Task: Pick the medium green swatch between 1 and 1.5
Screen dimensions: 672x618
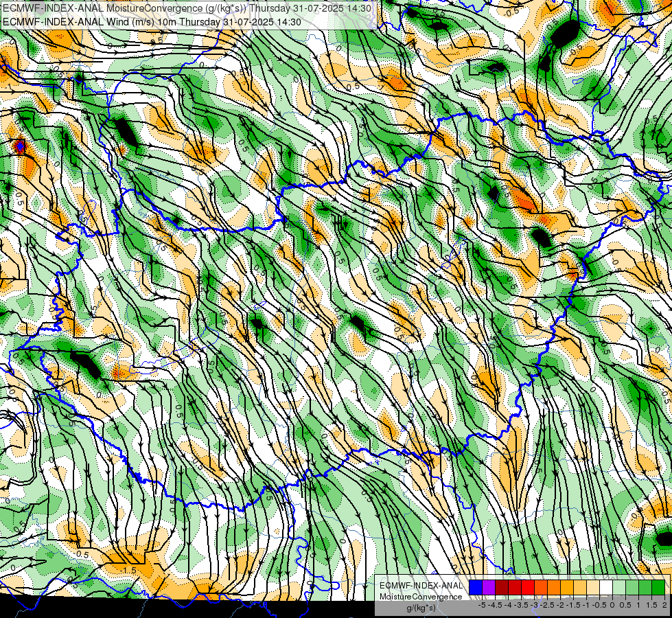Action: coord(645,588)
